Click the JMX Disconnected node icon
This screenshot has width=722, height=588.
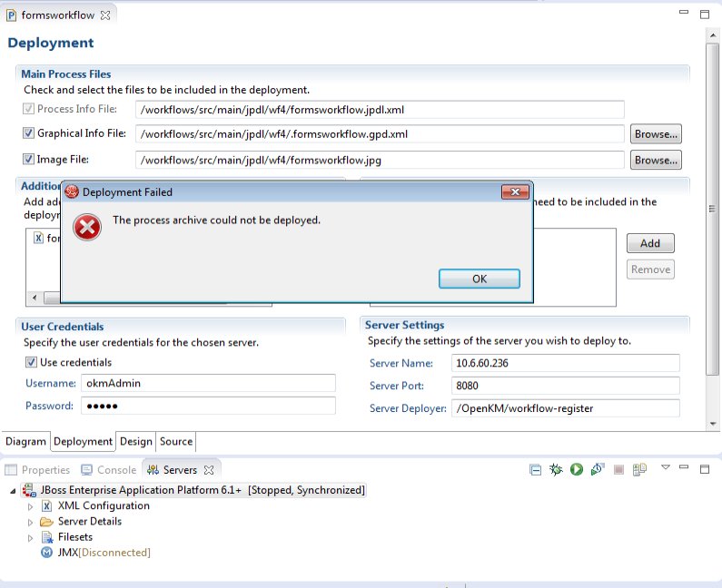47,553
